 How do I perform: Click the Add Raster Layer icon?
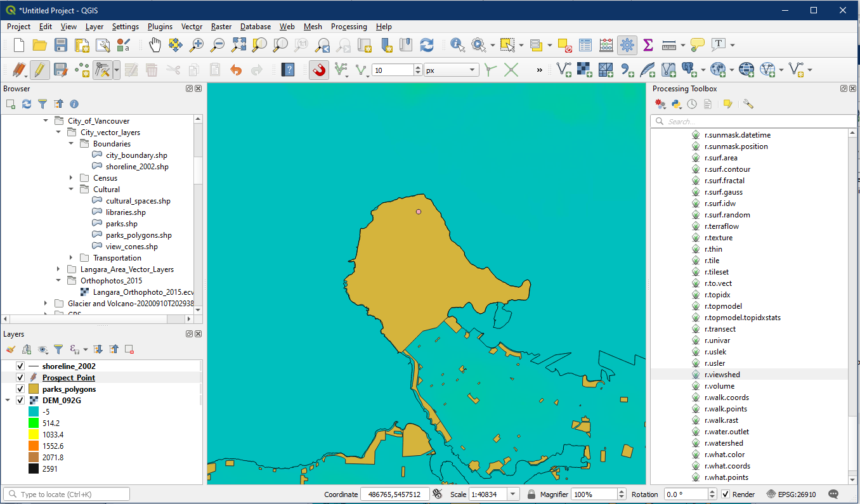584,70
